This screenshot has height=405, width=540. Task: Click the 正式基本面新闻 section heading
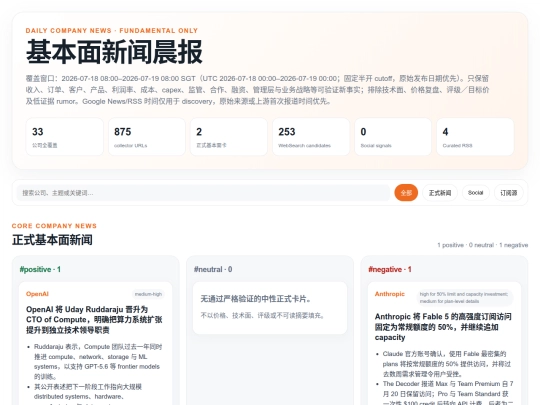(52, 240)
